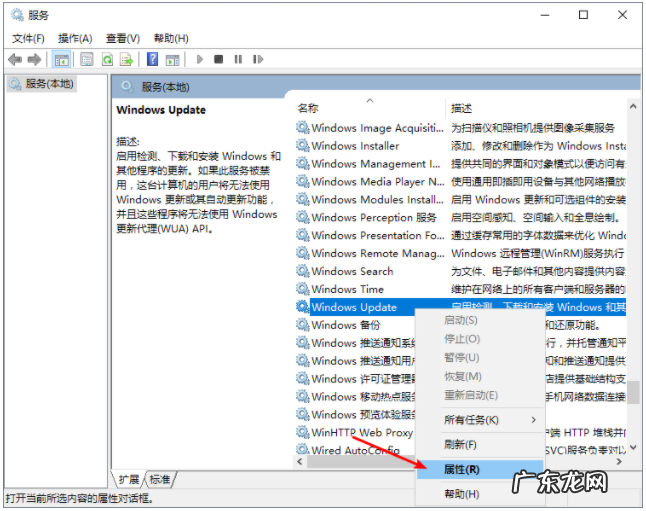This screenshot has width=646, height=511.
Task: Expand 所有任务(K) submenu
Action: click(480, 420)
